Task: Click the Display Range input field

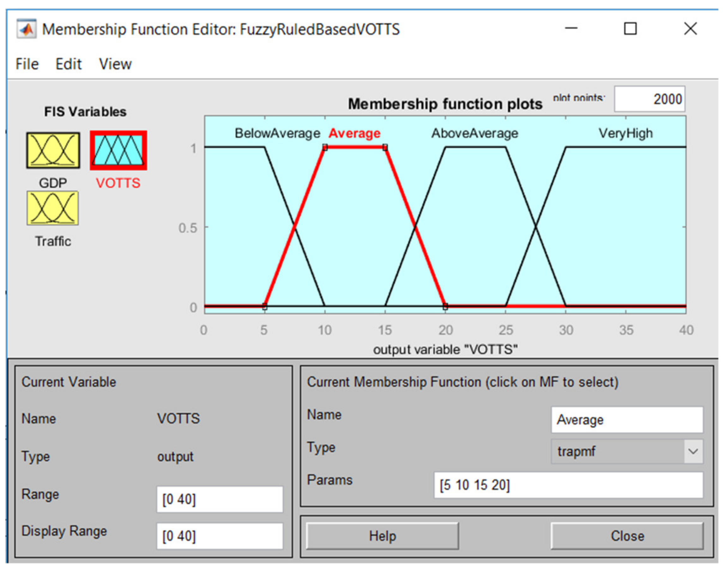Action: [219, 536]
